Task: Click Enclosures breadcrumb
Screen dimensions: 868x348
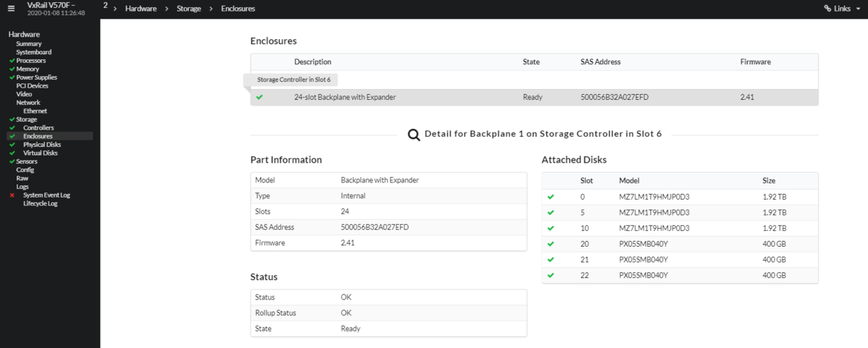Action: coord(238,9)
